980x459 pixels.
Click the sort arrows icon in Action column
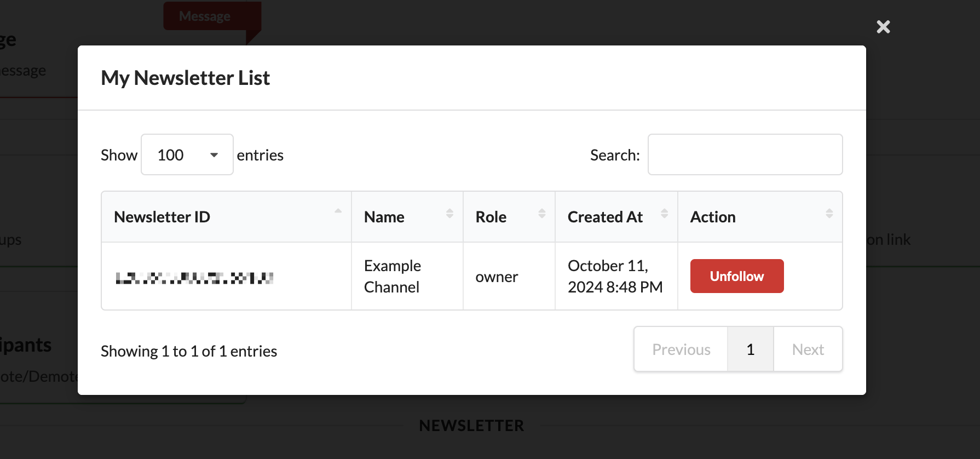click(x=829, y=214)
